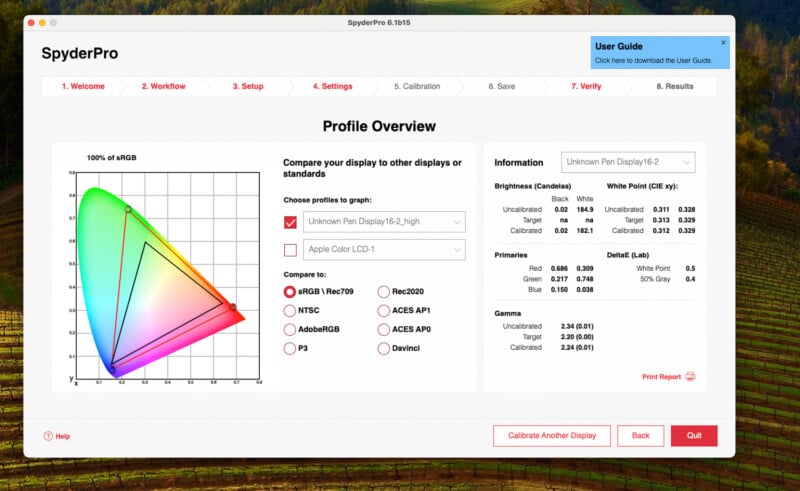Image resolution: width=800 pixels, height=491 pixels.
Task: Go to the 7. Verify step
Action: click(x=586, y=86)
